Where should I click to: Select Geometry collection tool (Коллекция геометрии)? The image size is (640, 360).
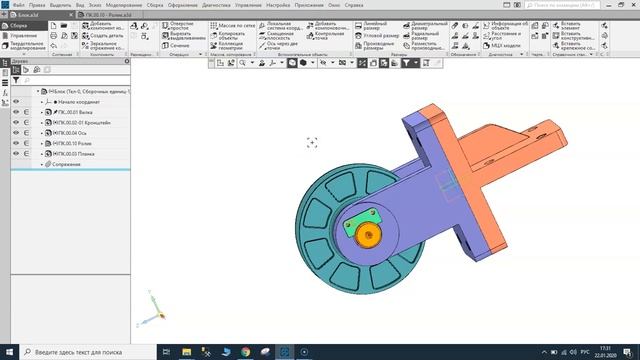click(x=227, y=46)
